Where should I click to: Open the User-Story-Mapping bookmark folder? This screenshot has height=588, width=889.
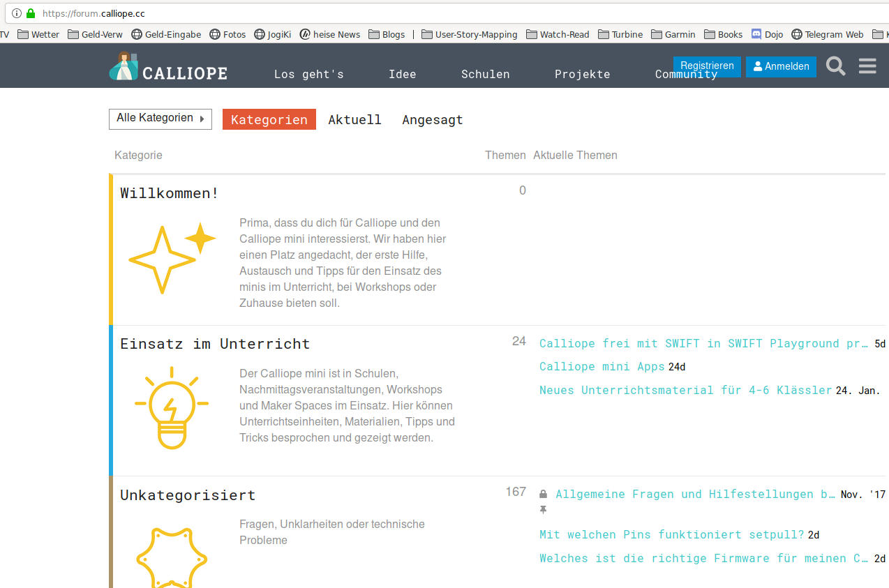470,34
